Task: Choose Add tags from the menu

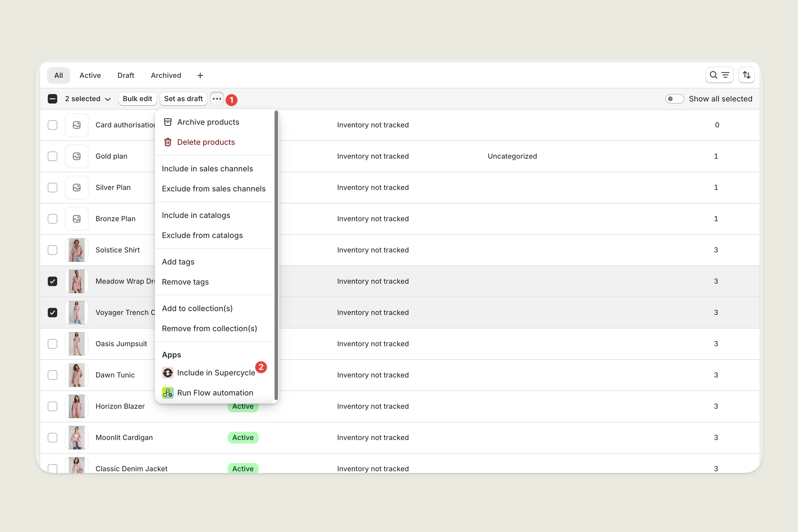Action: pos(178,262)
